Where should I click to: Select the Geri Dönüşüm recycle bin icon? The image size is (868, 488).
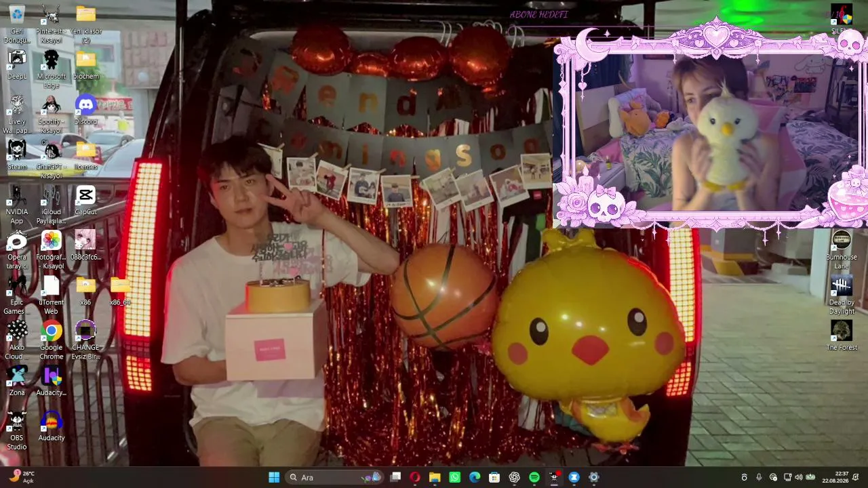tap(17, 24)
